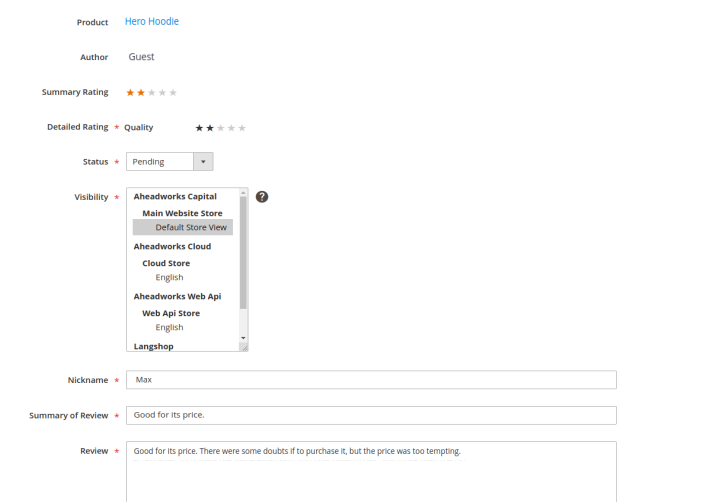Click the Guest author text
Viewport: 703px width, 502px height.
[x=141, y=57]
